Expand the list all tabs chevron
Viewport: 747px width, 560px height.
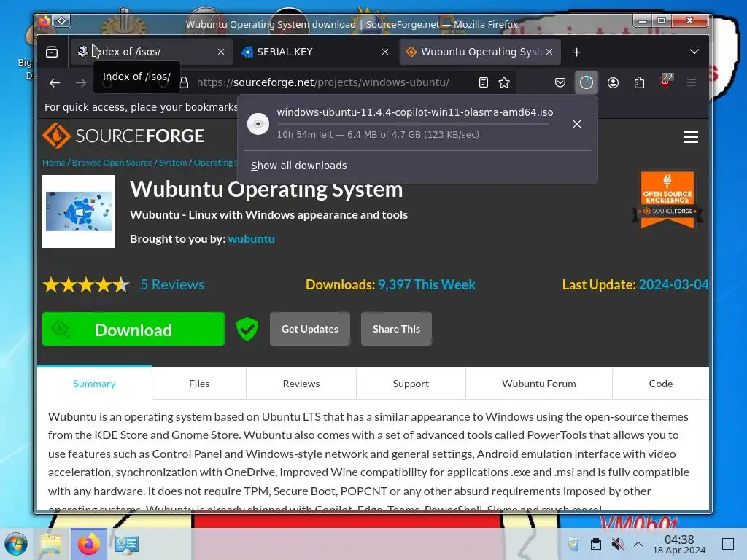click(x=694, y=52)
